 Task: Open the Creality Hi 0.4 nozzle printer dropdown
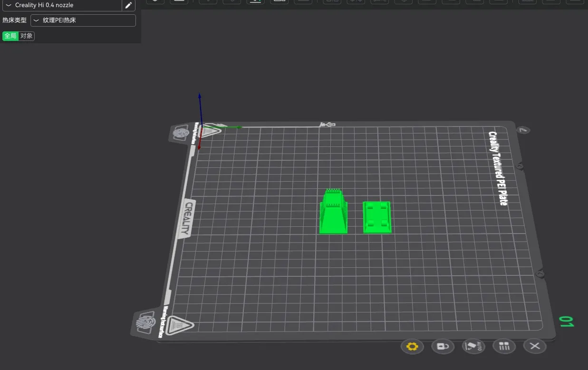tap(62, 5)
